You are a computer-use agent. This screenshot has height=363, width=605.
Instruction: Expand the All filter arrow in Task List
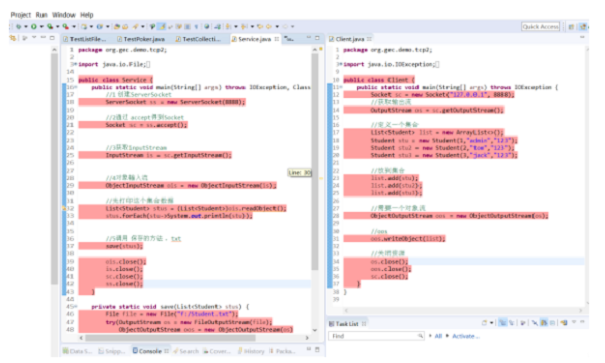point(431,336)
